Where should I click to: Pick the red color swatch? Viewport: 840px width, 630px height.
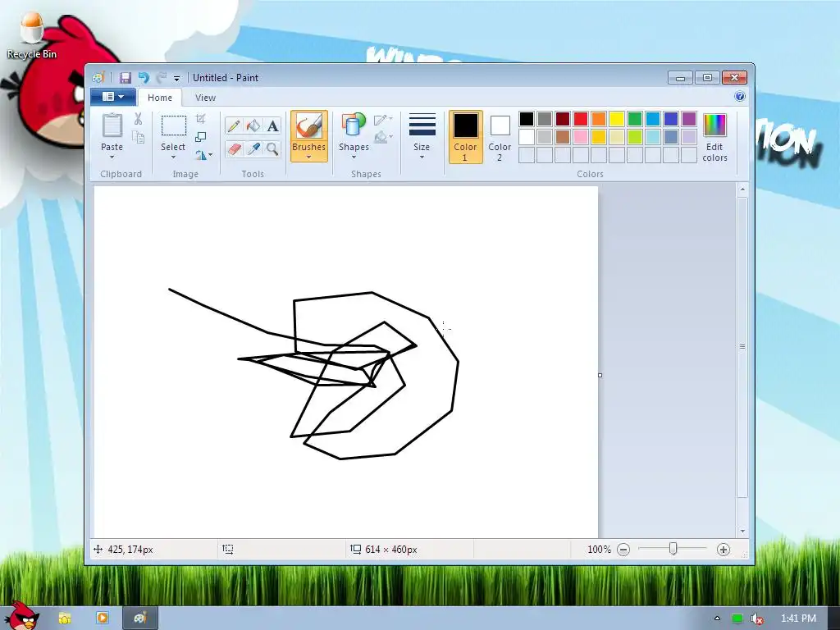coord(580,119)
